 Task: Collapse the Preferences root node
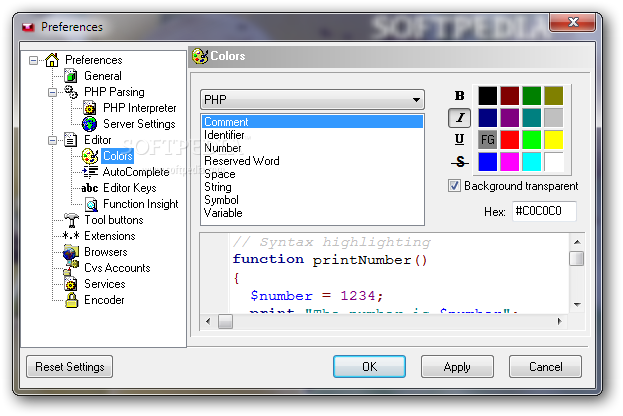[x=33, y=60]
